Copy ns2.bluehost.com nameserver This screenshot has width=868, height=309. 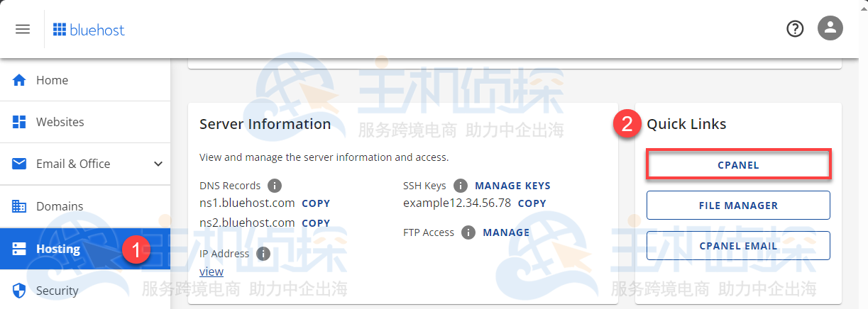[316, 223]
